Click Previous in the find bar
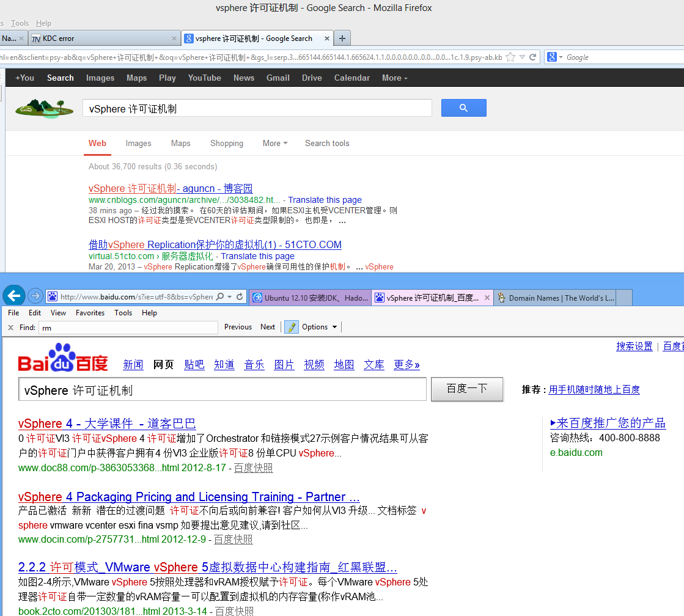The width and height of the screenshot is (684, 616). 238,327
